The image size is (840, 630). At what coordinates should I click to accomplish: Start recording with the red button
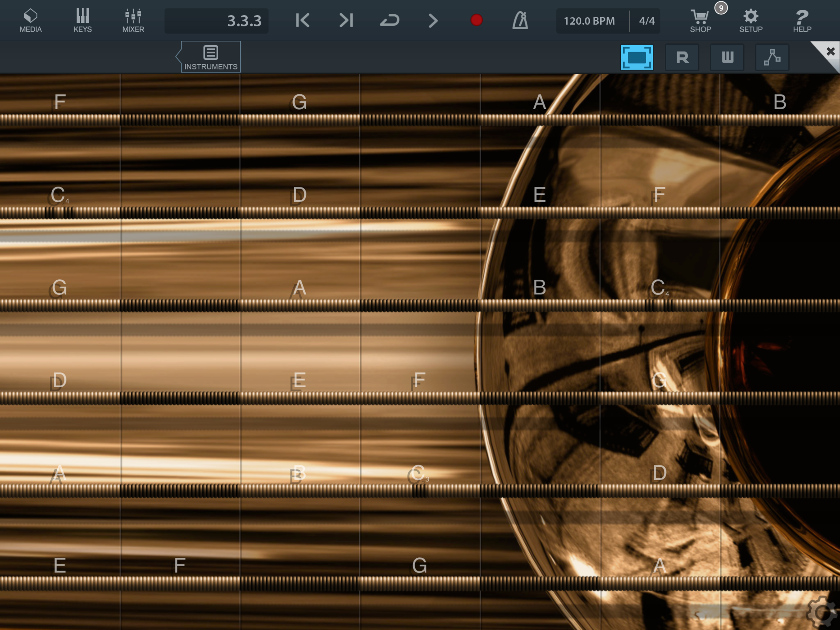[x=476, y=20]
